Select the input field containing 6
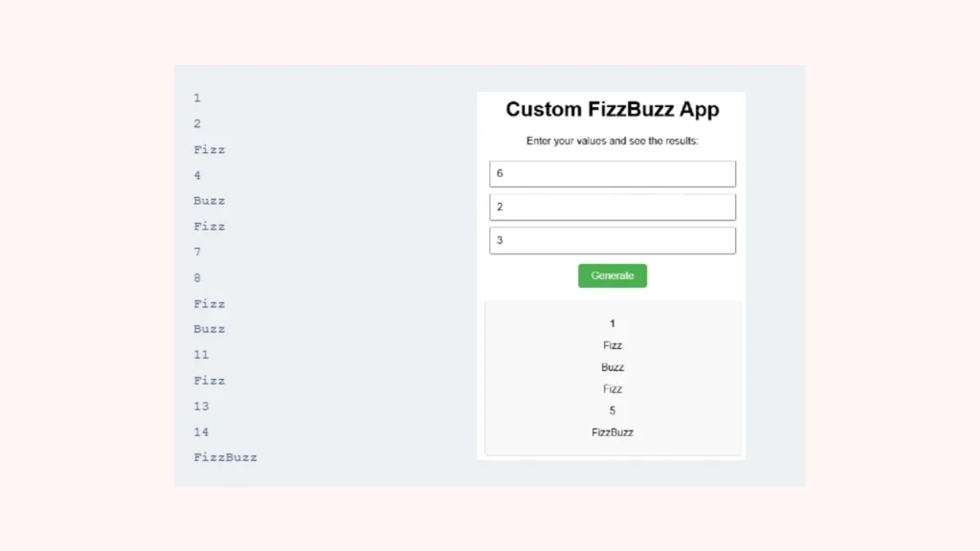 (612, 173)
